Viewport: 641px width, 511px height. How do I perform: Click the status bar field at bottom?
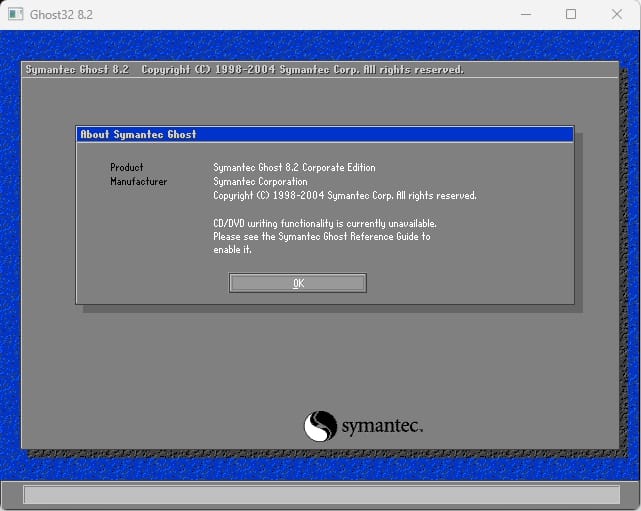322,495
